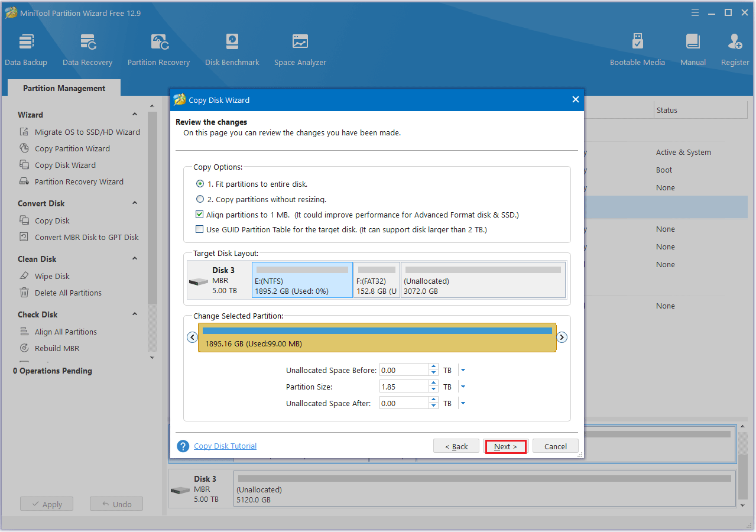The height and width of the screenshot is (532, 756).
Task: Click the yellow partition size bar
Action: pos(377,338)
